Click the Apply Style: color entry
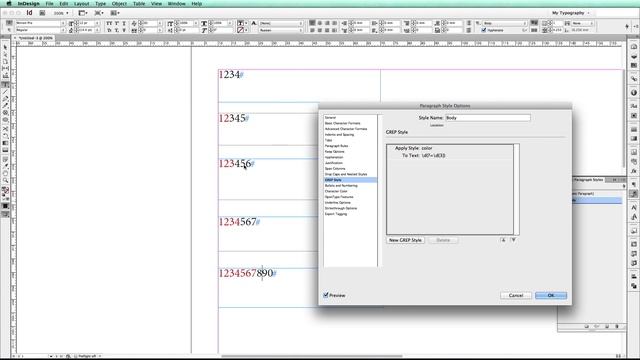 pyautogui.click(x=413, y=148)
